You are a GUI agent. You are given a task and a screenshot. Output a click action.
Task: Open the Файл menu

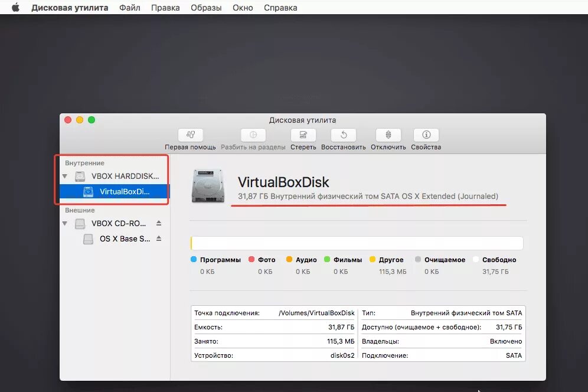pyautogui.click(x=130, y=8)
